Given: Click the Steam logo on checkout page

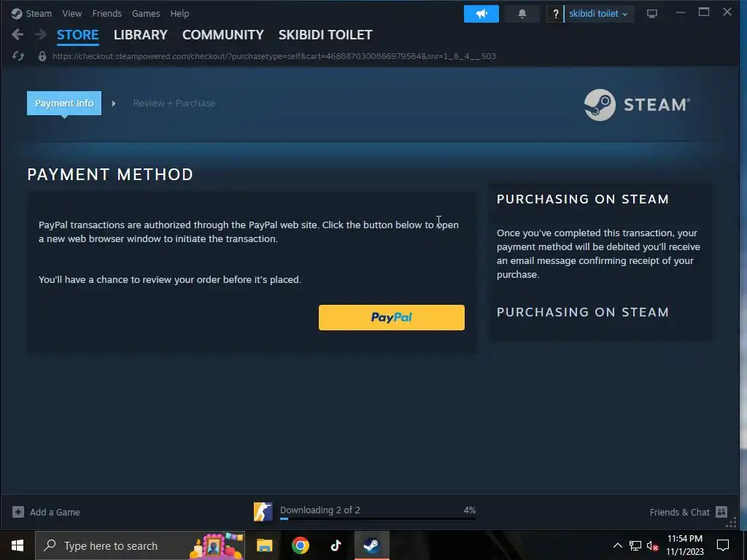Looking at the screenshot, I should (637, 105).
